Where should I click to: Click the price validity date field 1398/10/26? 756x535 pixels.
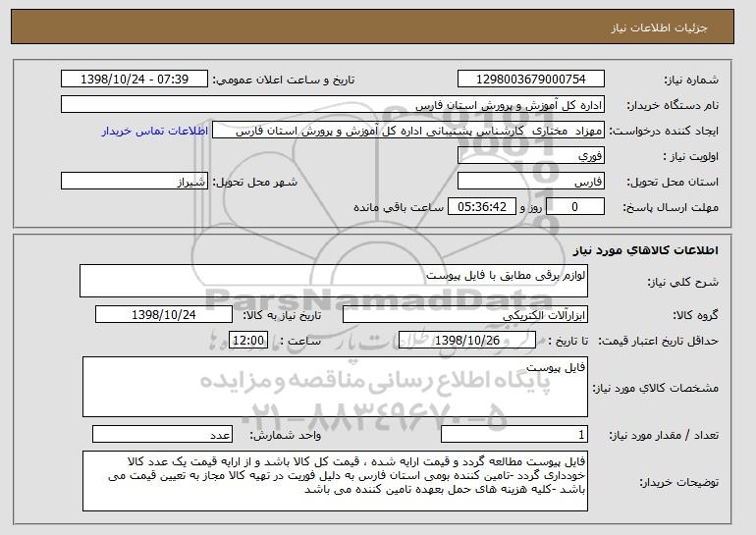[x=467, y=341]
